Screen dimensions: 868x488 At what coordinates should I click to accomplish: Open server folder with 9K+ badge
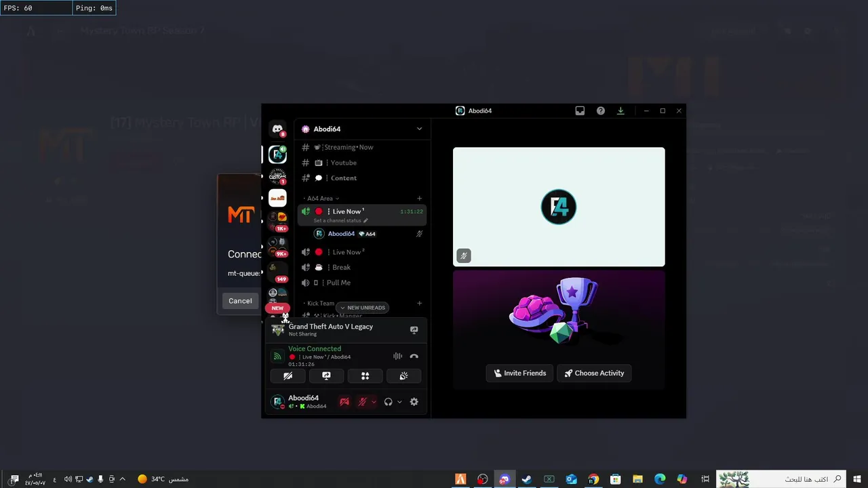click(x=277, y=245)
